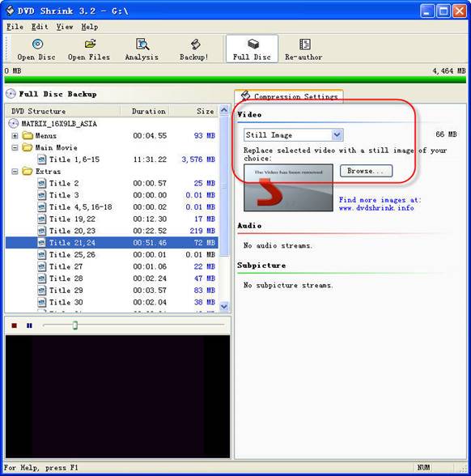Stop the video preview playback

(x=14, y=325)
